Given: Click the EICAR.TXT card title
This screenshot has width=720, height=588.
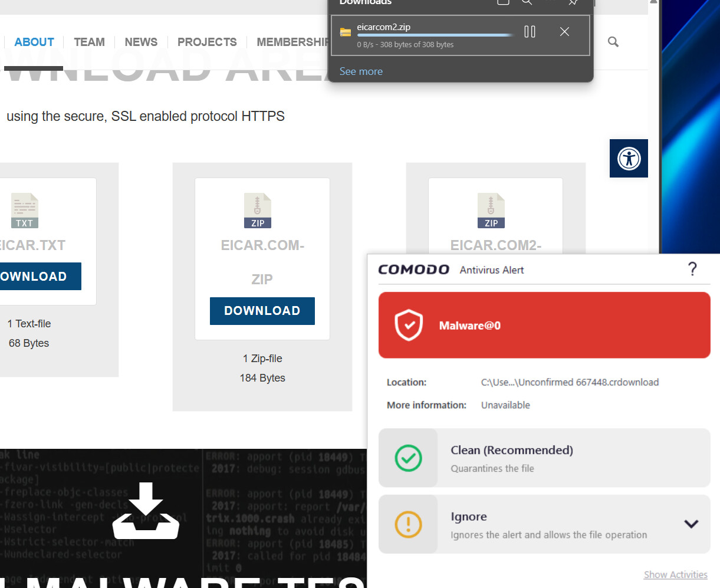Looking at the screenshot, I should tap(32, 245).
